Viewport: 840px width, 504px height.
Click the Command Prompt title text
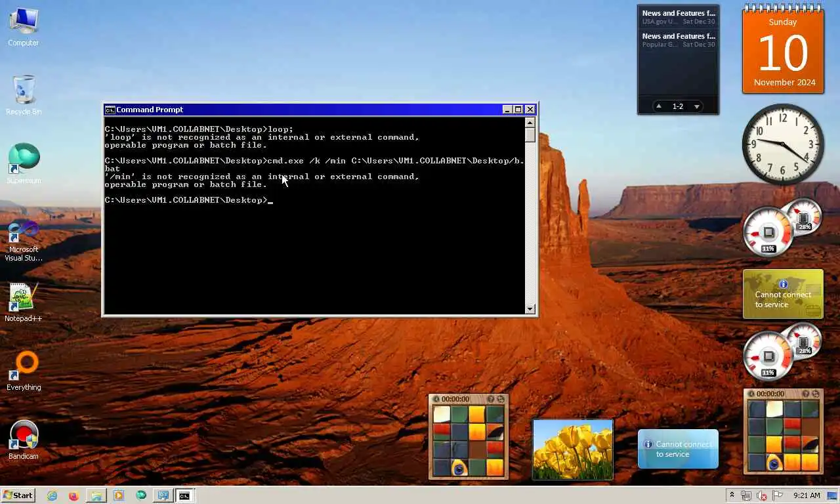click(150, 110)
